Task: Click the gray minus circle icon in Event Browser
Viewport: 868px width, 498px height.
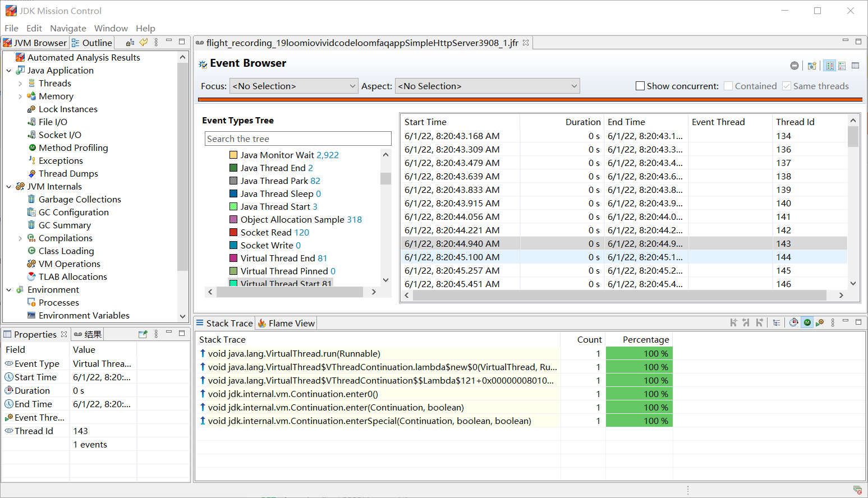Action: 794,66
